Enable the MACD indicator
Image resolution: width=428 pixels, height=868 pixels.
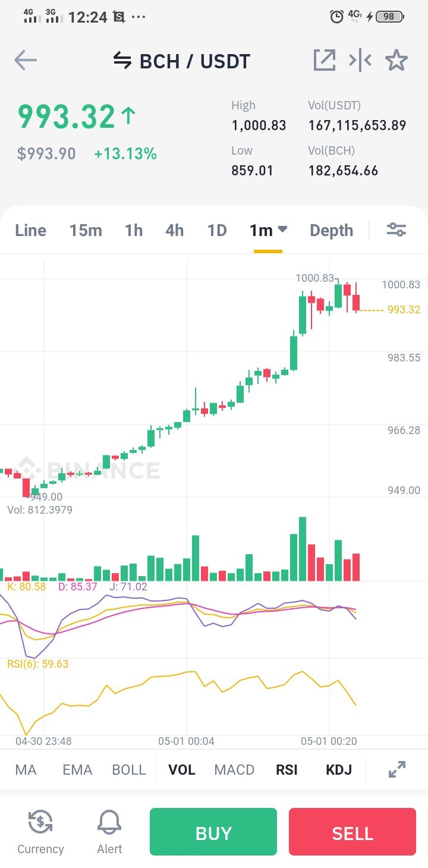point(234,770)
